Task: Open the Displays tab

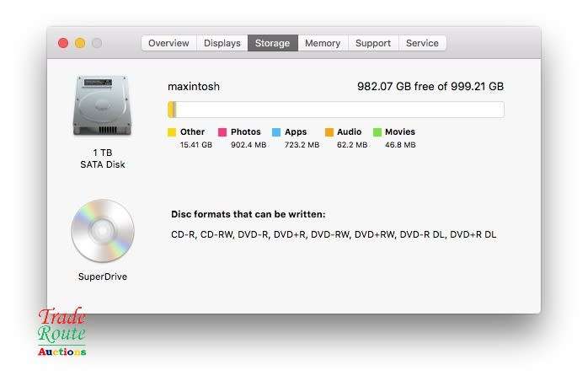Action: pyautogui.click(x=222, y=43)
